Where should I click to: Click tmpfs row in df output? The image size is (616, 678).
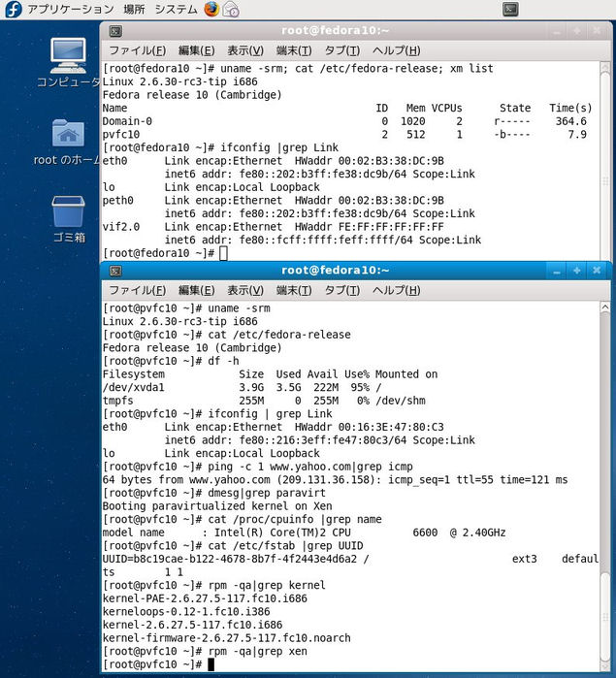tap(264, 401)
